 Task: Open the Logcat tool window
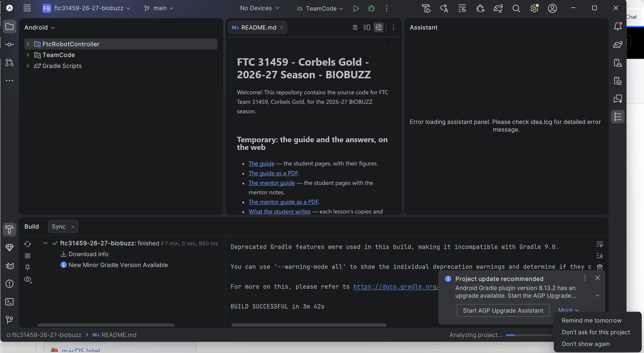coord(10,266)
